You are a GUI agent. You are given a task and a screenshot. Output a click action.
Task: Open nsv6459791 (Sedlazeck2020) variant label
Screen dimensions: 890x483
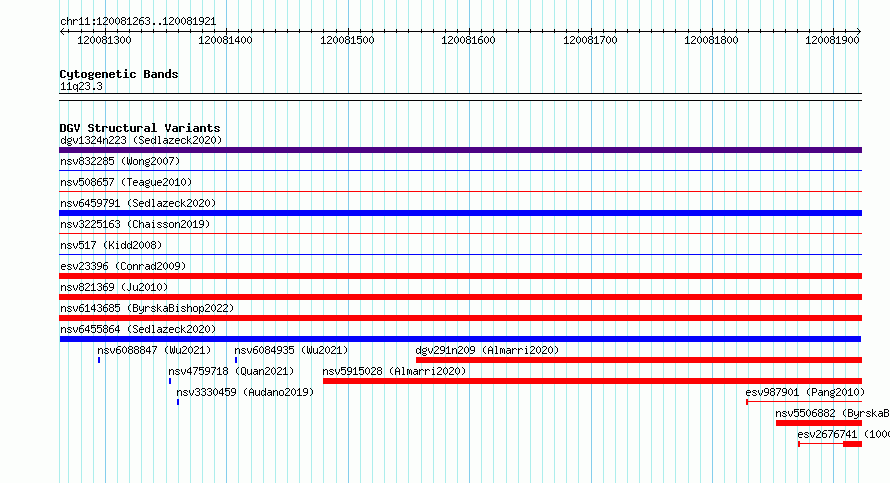click(x=138, y=203)
